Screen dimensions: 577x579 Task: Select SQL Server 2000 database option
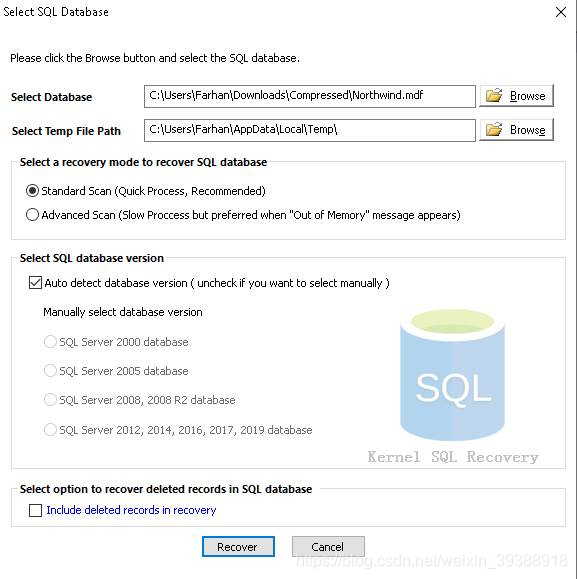pos(50,342)
